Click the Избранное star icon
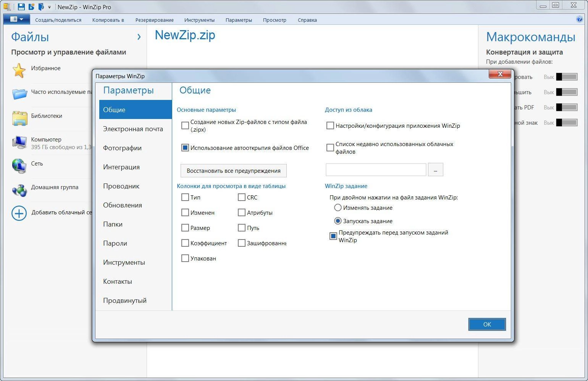The image size is (588, 381). (x=19, y=70)
